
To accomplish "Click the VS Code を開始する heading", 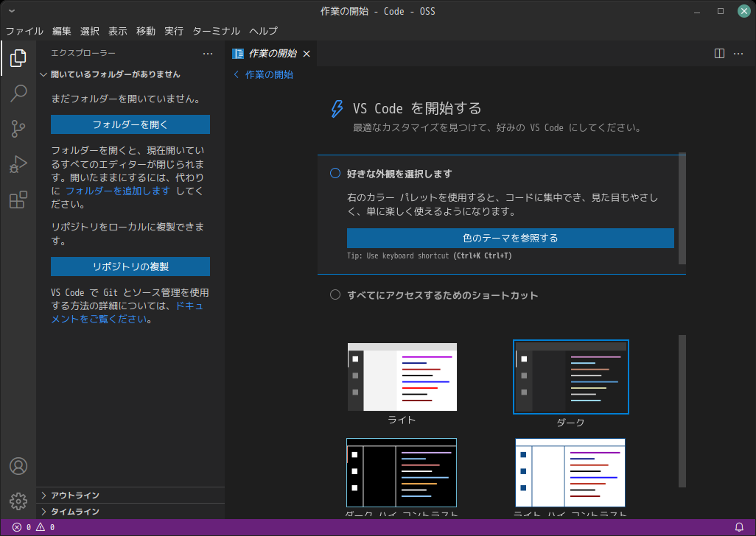I will click(x=417, y=108).
